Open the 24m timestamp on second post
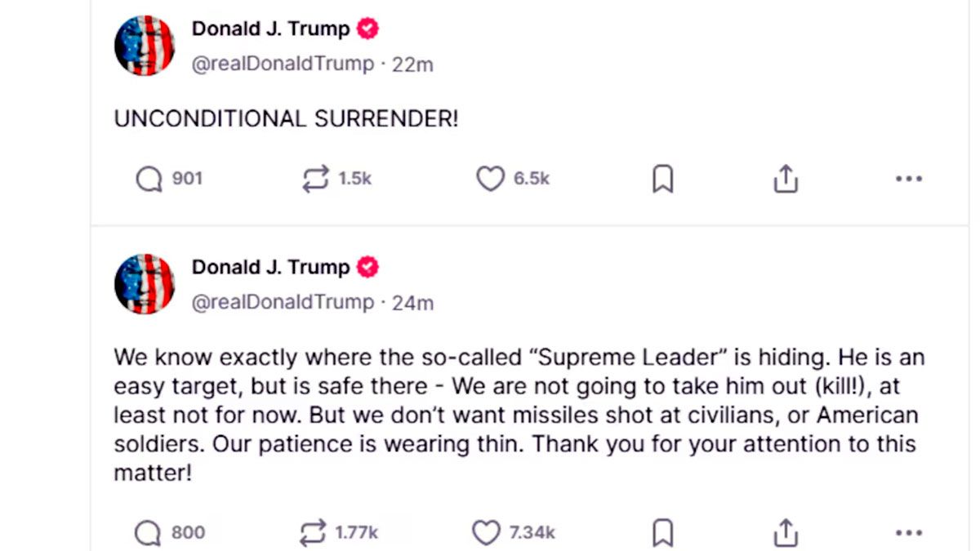Image resolution: width=980 pixels, height=551 pixels. click(x=412, y=303)
